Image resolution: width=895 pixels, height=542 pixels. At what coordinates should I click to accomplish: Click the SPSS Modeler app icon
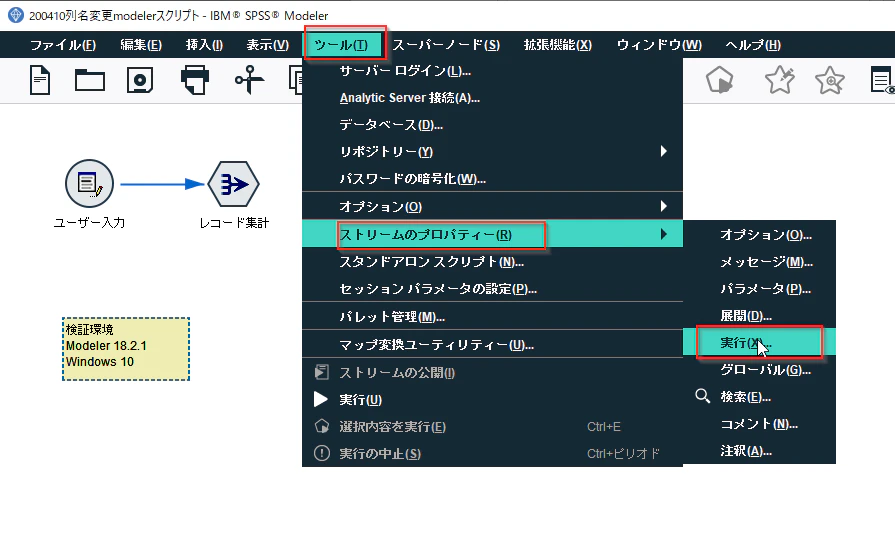point(15,15)
